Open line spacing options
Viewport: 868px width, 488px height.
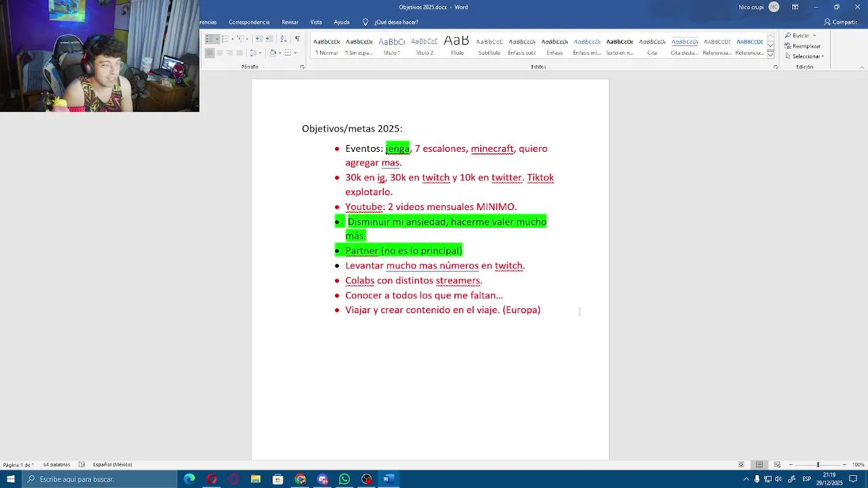click(253, 53)
